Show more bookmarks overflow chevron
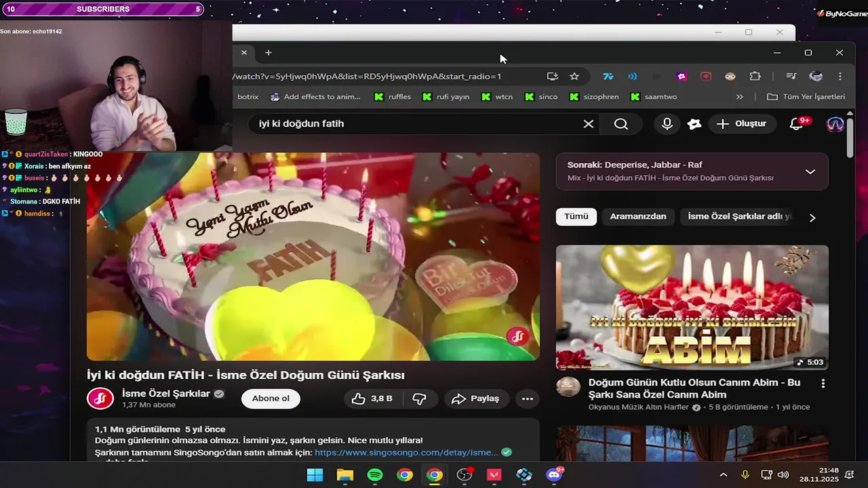Viewport: 868px width, 488px height. click(739, 97)
